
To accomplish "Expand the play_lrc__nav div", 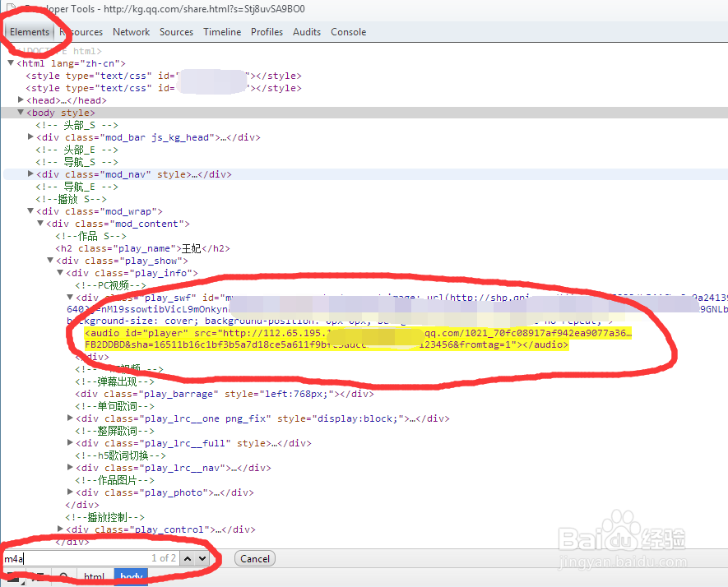I will point(70,467).
